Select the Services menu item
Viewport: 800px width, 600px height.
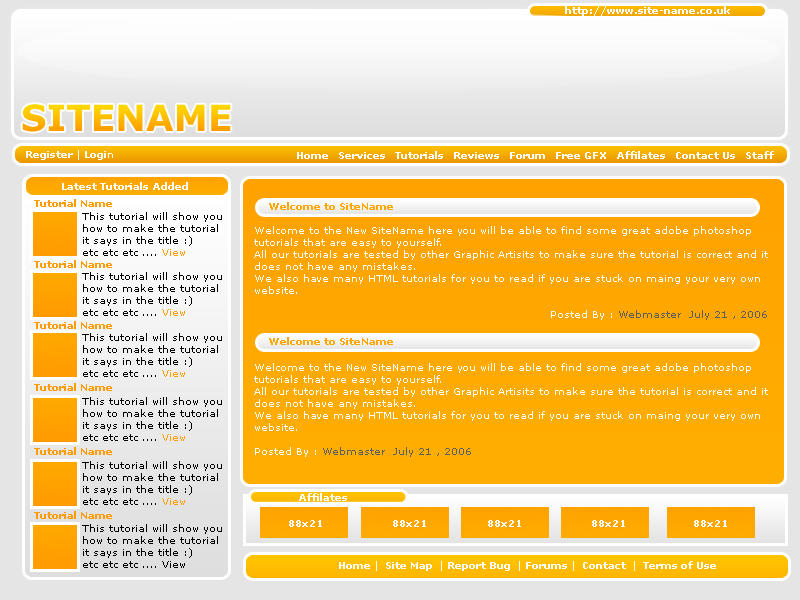click(x=361, y=155)
